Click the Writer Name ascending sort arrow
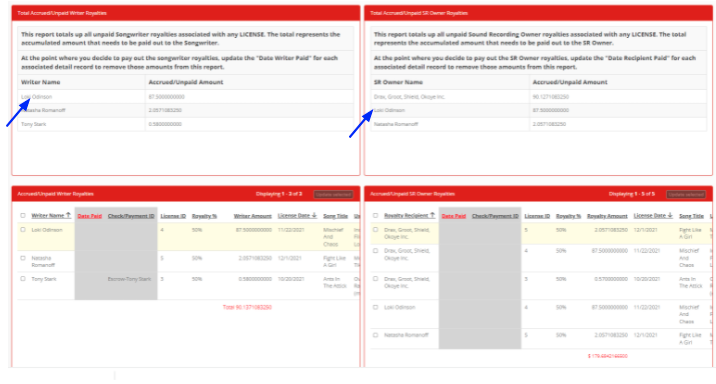 [68, 215]
